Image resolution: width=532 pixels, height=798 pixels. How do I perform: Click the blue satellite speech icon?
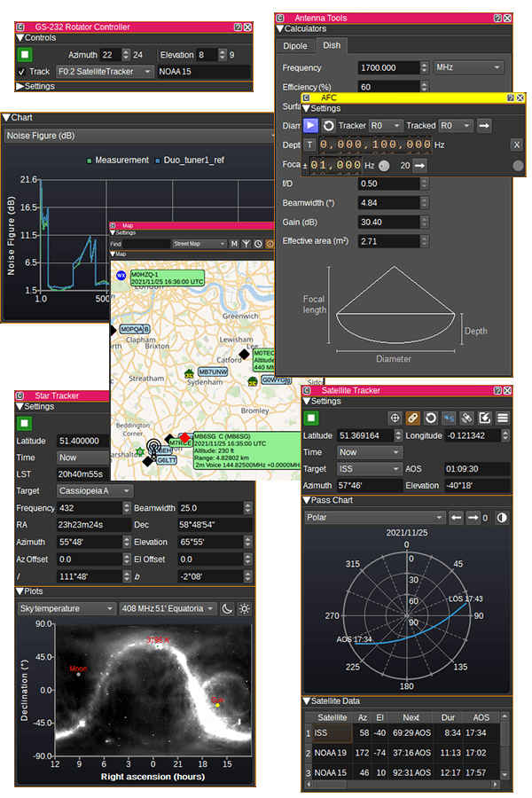click(449, 419)
